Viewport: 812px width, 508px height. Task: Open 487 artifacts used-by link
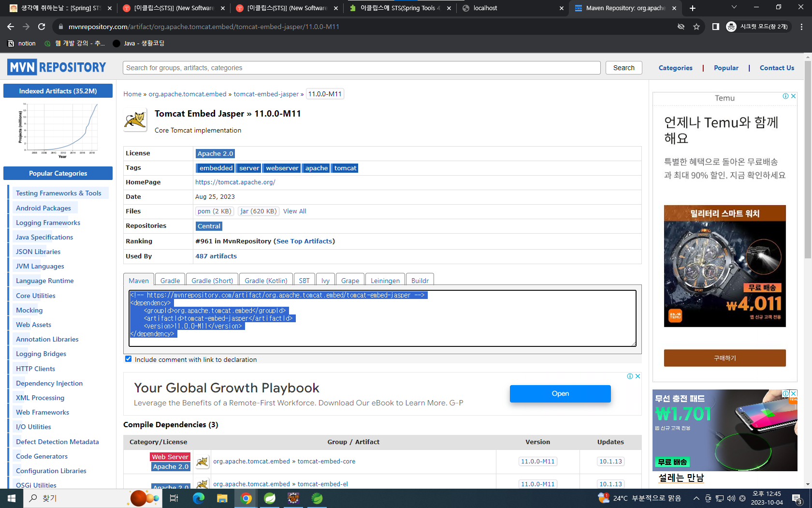point(216,256)
